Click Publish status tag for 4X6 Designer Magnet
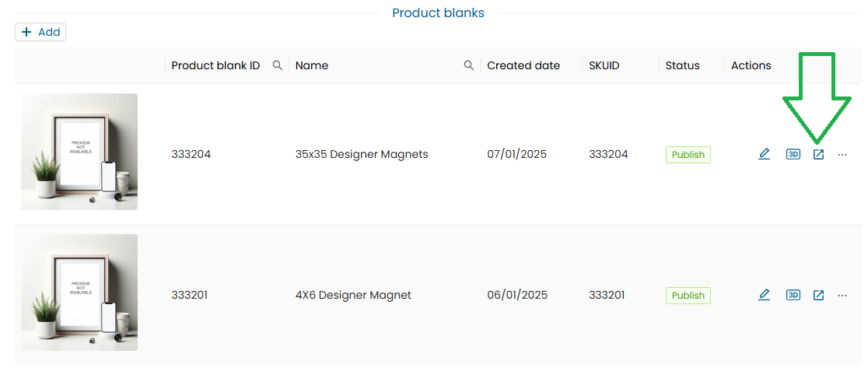This screenshot has height=368, width=868. [688, 296]
